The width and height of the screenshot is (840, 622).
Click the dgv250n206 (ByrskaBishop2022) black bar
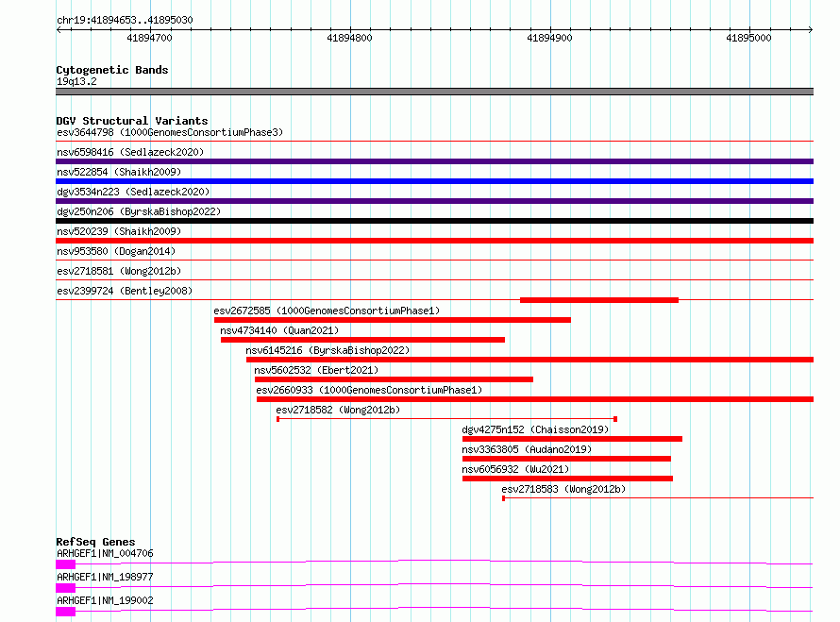coord(434,221)
